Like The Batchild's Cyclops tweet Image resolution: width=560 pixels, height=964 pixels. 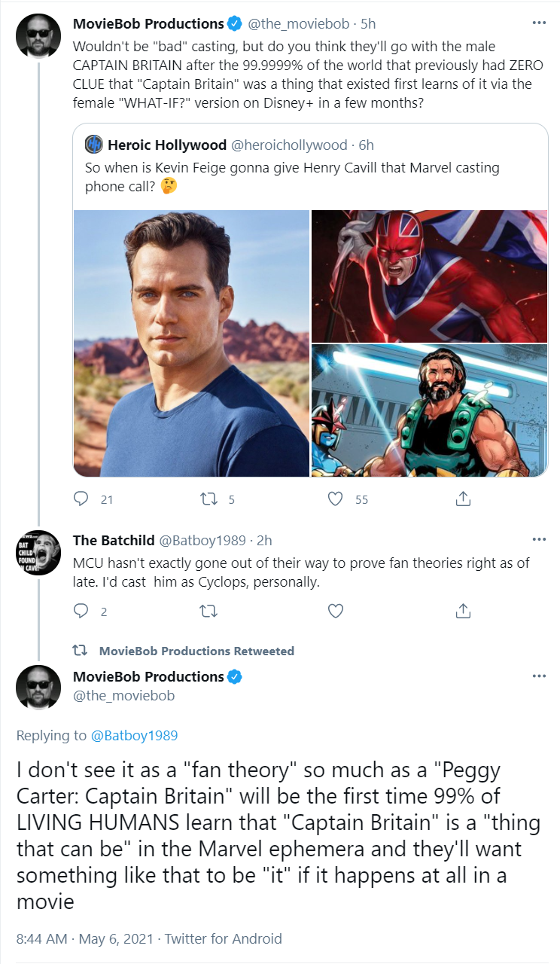click(x=336, y=611)
